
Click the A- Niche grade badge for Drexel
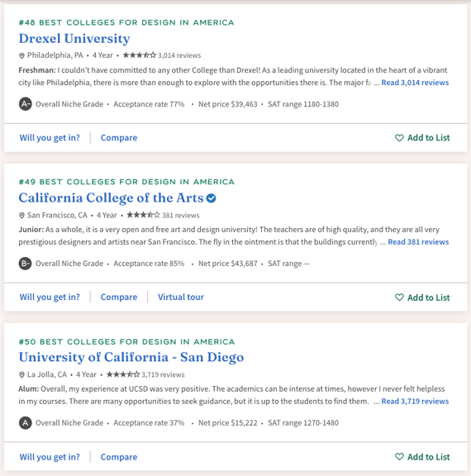pyautogui.click(x=26, y=104)
